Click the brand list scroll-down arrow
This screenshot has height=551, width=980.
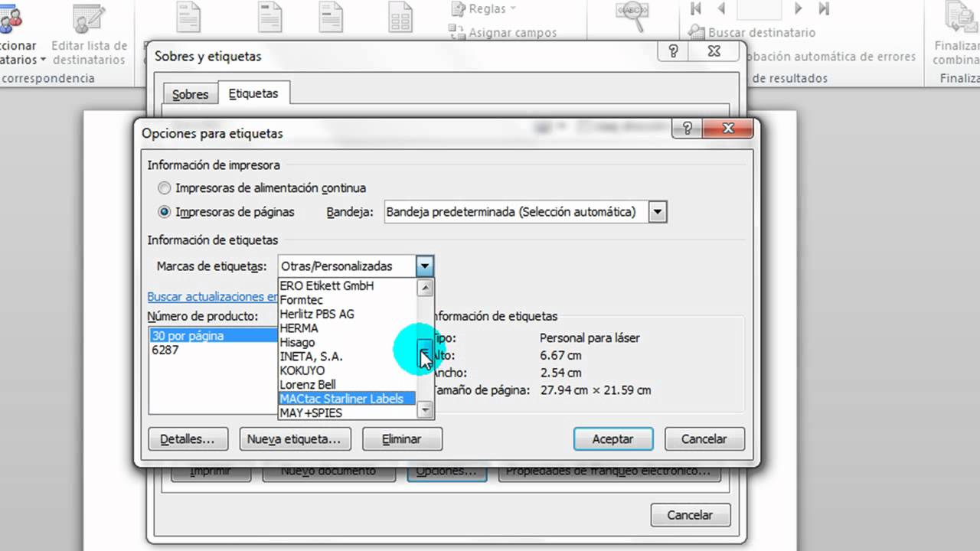425,411
